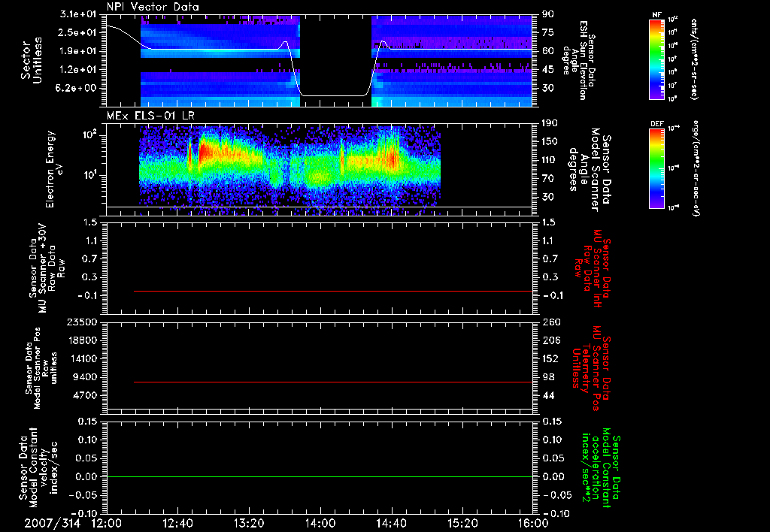Click the '260' telemetry axis tick

(x=551, y=322)
